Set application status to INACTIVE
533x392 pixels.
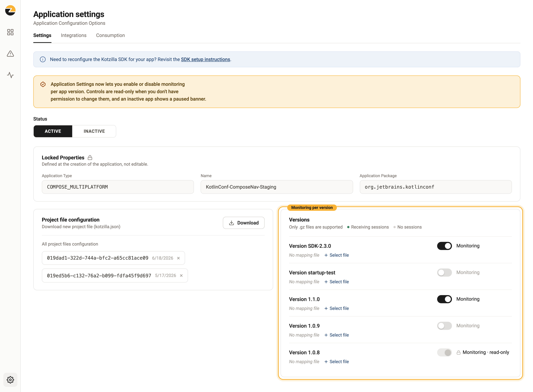[x=94, y=131]
